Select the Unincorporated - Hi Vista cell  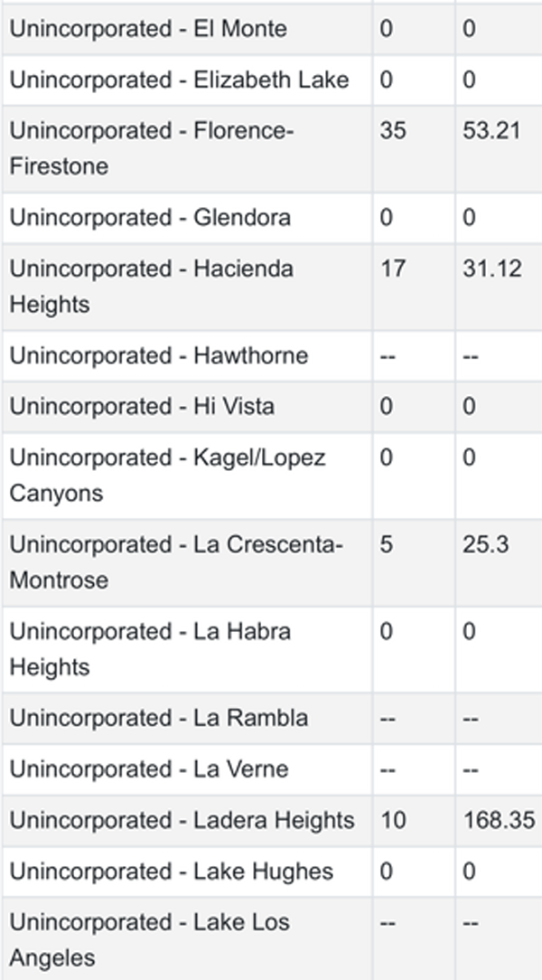187,406
